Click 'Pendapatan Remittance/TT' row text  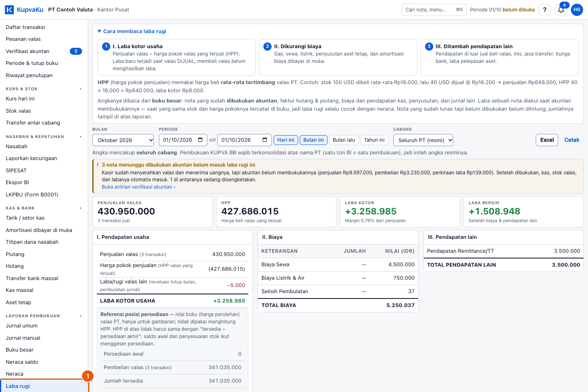click(x=461, y=251)
